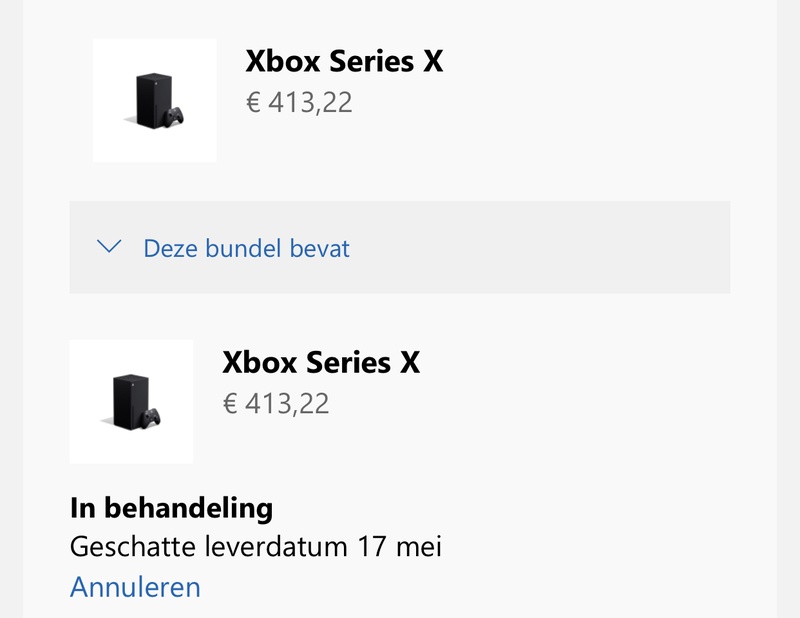The height and width of the screenshot is (618, 800).
Task: Click the top Xbox Series X product image
Action: (x=154, y=100)
